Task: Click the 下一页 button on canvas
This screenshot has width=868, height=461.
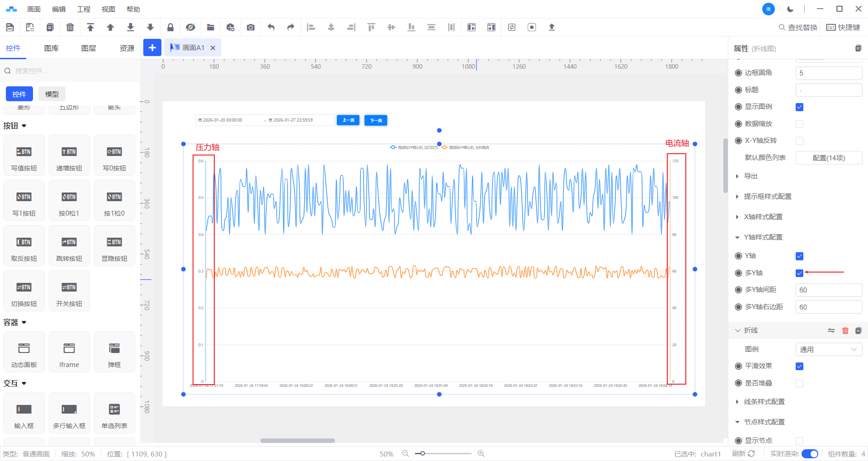Action: [x=376, y=120]
